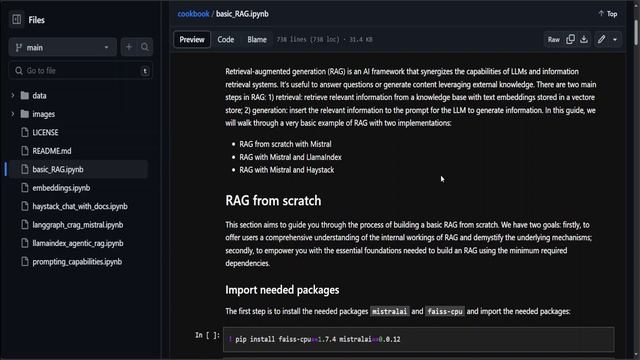Expand the images folder chevron
The image size is (640, 360).
[13, 114]
